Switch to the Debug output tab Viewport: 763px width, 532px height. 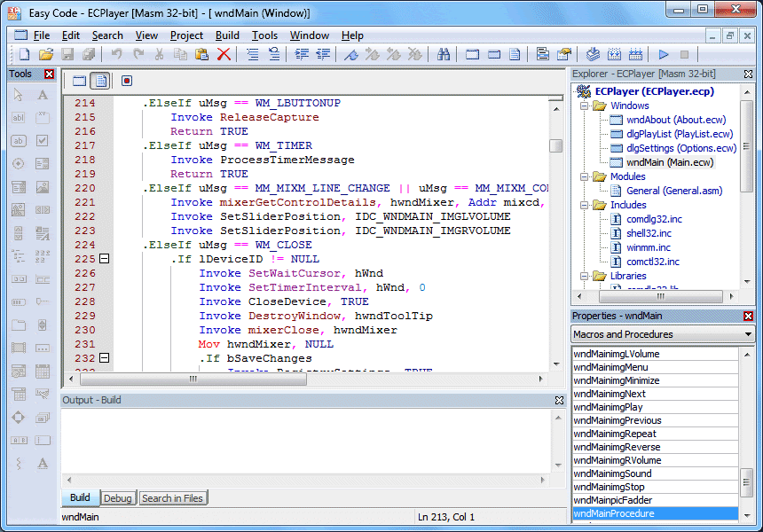(x=118, y=498)
